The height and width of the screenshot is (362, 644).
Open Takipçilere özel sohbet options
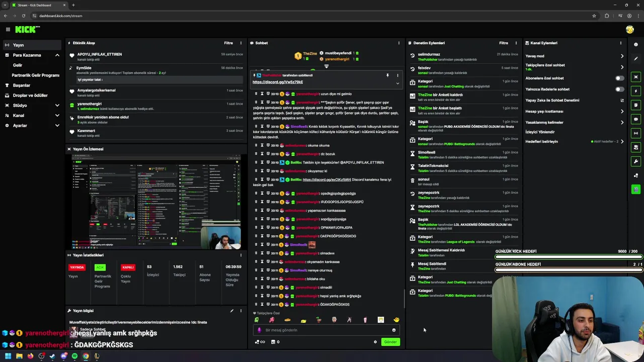[x=575, y=67]
